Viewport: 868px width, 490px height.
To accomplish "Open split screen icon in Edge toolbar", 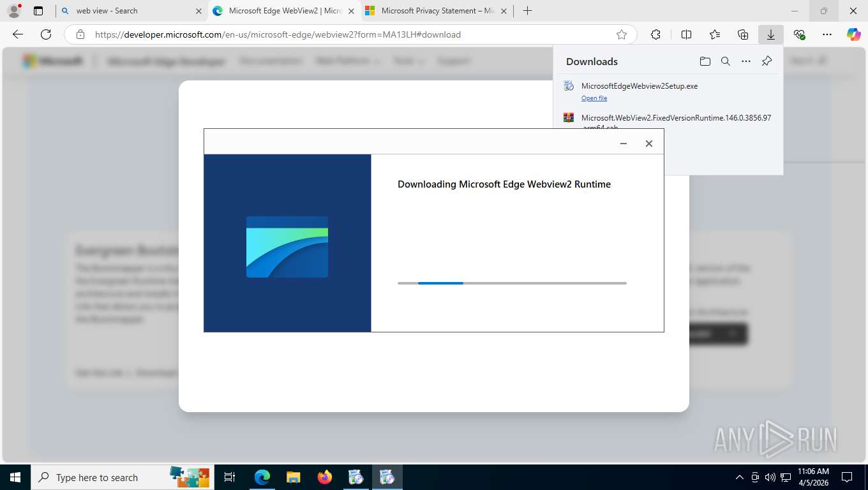I will tap(687, 34).
